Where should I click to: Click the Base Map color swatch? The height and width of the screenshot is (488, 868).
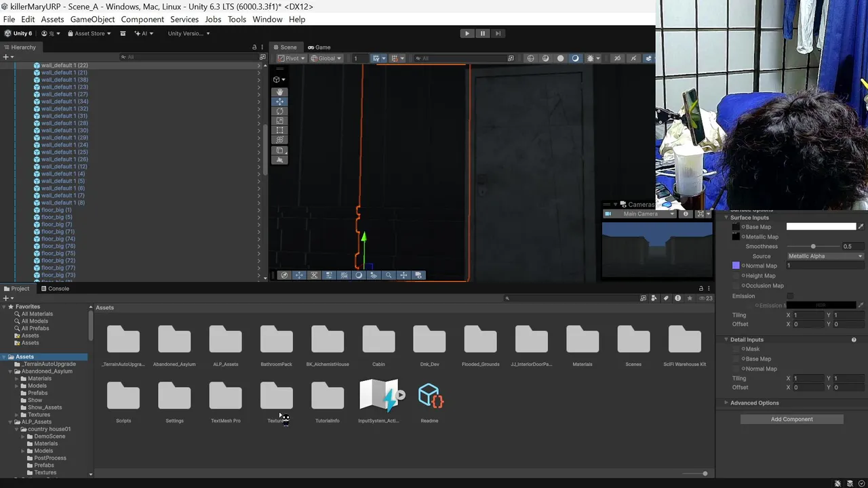pos(821,226)
